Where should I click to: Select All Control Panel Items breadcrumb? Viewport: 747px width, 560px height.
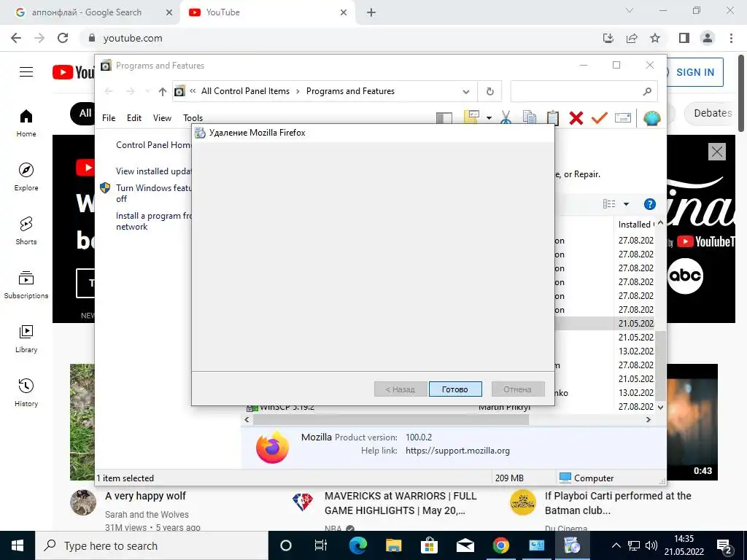245,91
